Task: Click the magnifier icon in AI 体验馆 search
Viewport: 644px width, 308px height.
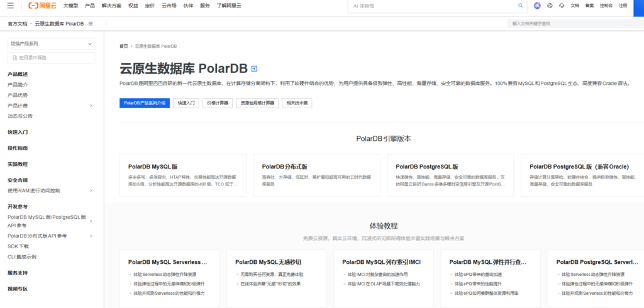Action: coord(520,6)
